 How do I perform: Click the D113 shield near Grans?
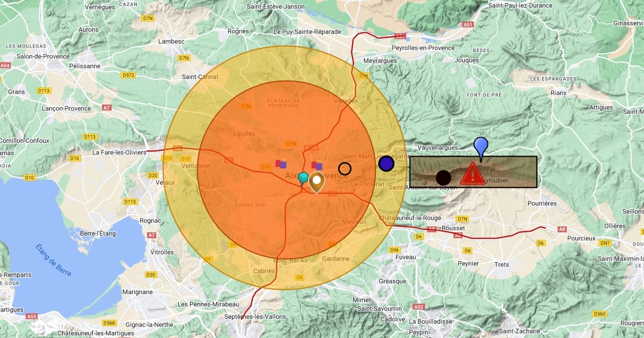pos(43,90)
